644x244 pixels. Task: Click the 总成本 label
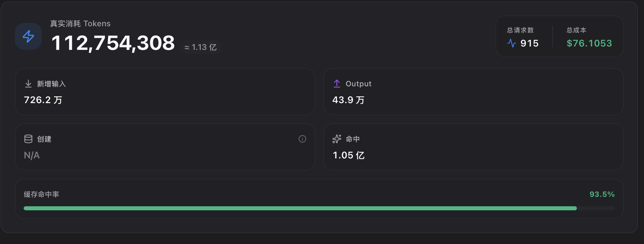(x=576, y=30)
